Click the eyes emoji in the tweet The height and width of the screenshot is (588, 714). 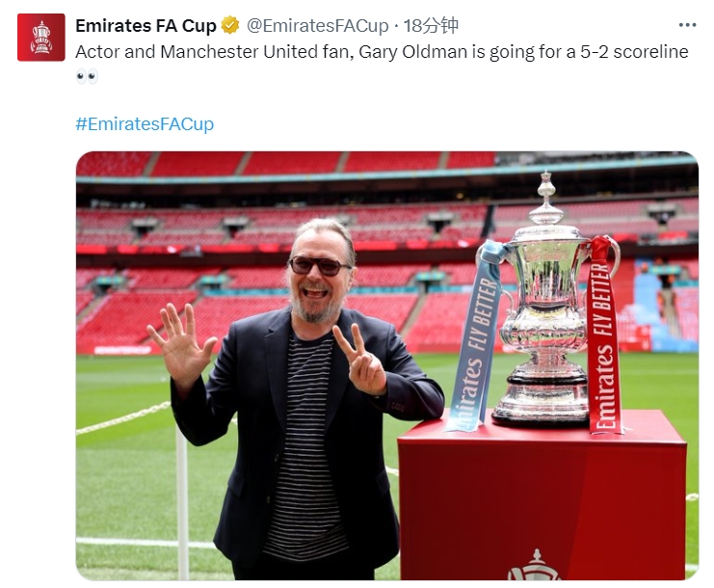(87, 76)
